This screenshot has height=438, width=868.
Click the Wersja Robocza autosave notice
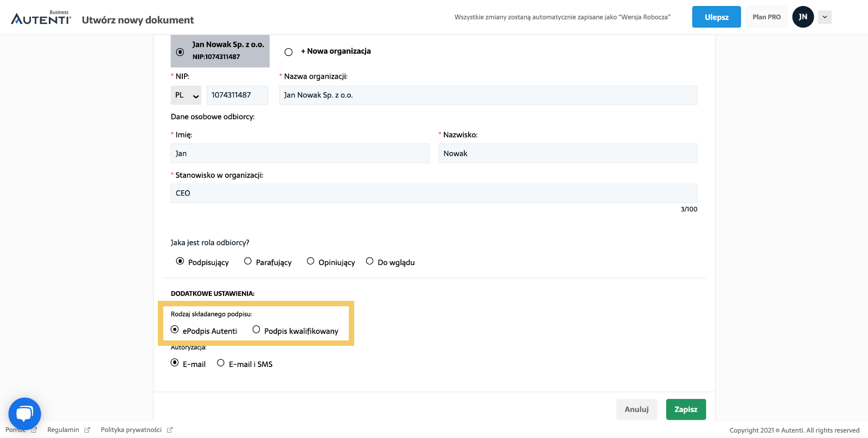click(x=563, y=17)
